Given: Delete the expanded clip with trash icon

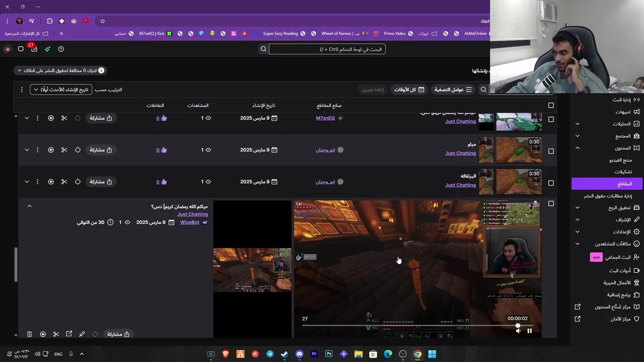Looking at the screenshot, I should tap(29, 334).
